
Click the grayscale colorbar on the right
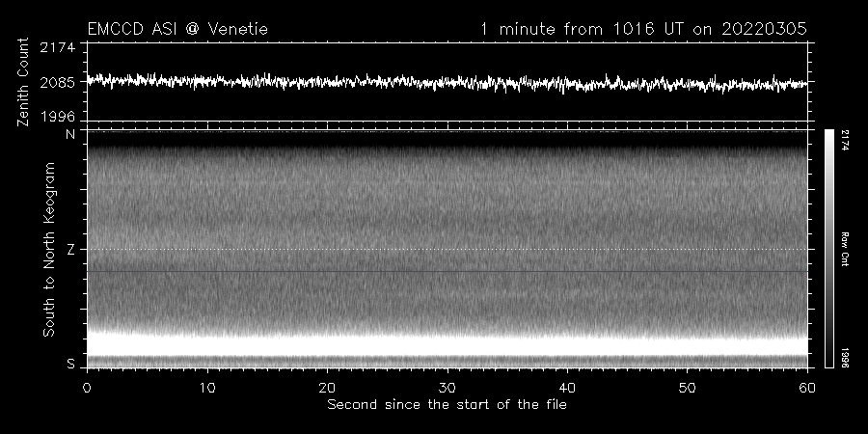[x=829, y=249]
